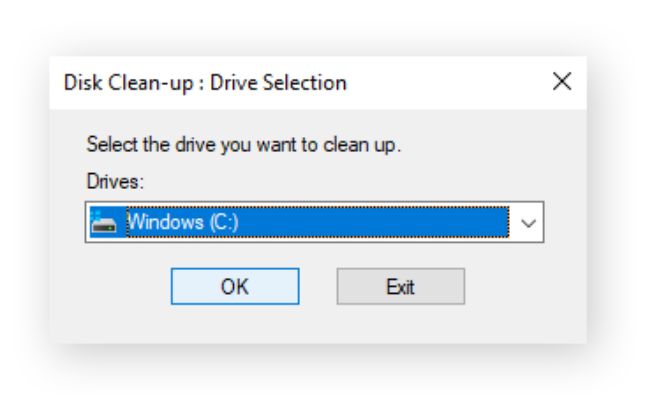This screenshot has height=400, width=645.
Task: Open the drive list combo box
Action: (x=315, y=222)
